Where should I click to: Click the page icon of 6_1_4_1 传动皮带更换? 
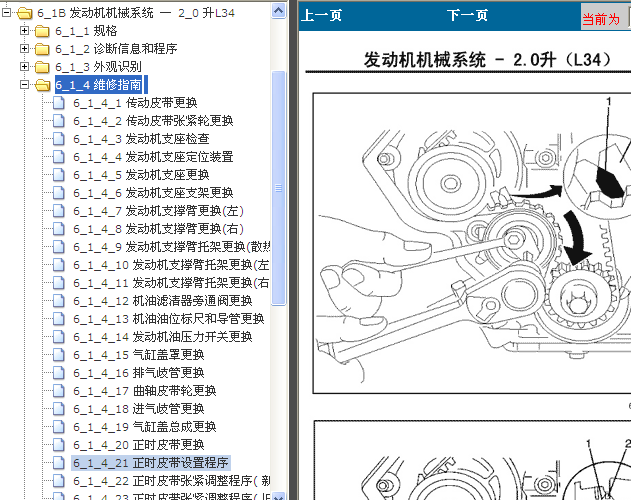point(59,103)
